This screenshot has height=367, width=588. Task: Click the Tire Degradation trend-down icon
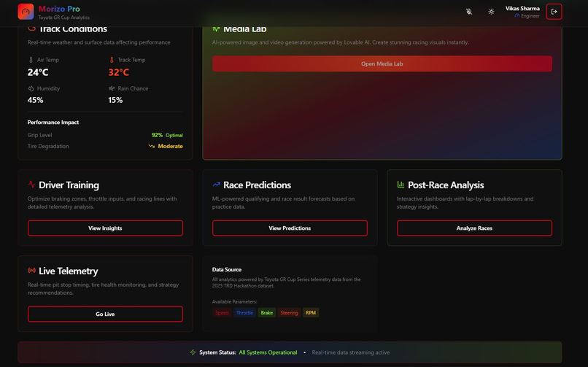pyautogui.click(x=152, y=146)
